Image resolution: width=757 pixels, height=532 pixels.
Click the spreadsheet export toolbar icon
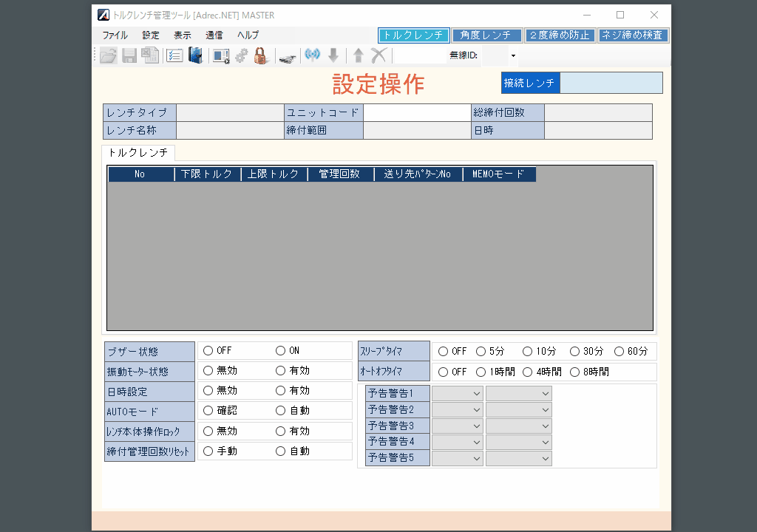coord(149,55)
